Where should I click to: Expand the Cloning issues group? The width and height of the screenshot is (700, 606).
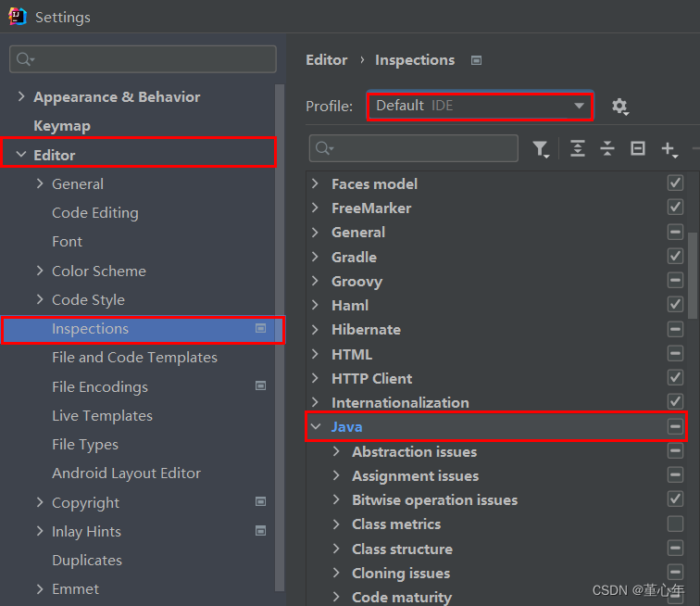click(336, 573)
